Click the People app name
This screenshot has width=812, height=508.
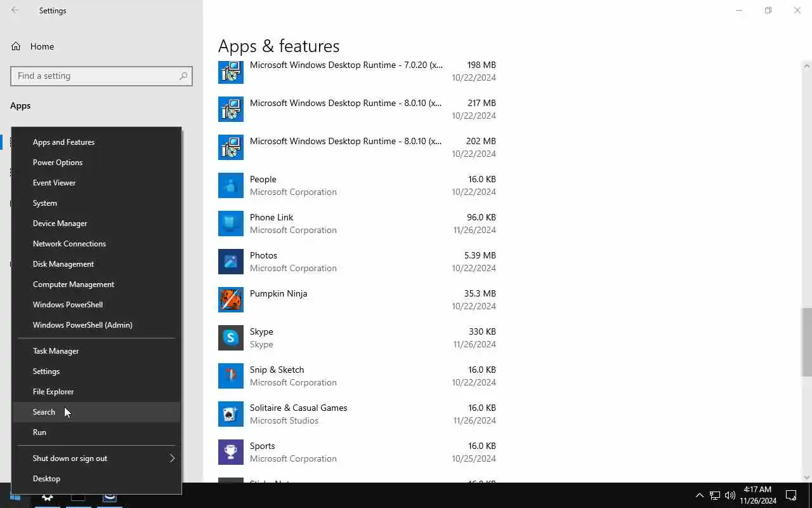click(263, 179)
